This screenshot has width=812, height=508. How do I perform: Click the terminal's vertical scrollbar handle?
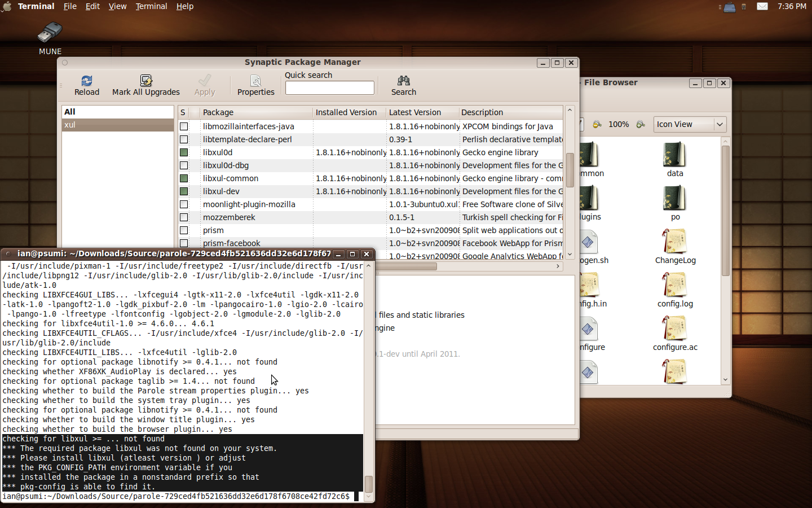(369, 484)
